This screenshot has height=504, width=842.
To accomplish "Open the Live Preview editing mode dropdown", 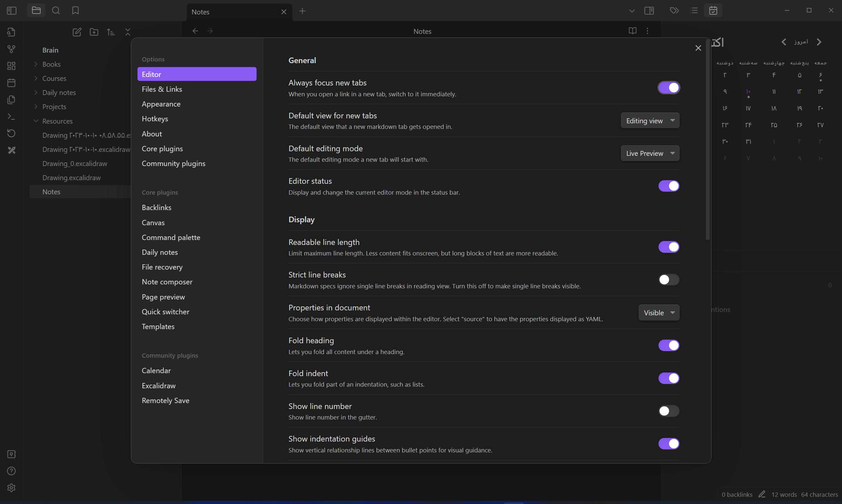I will 649,153.
